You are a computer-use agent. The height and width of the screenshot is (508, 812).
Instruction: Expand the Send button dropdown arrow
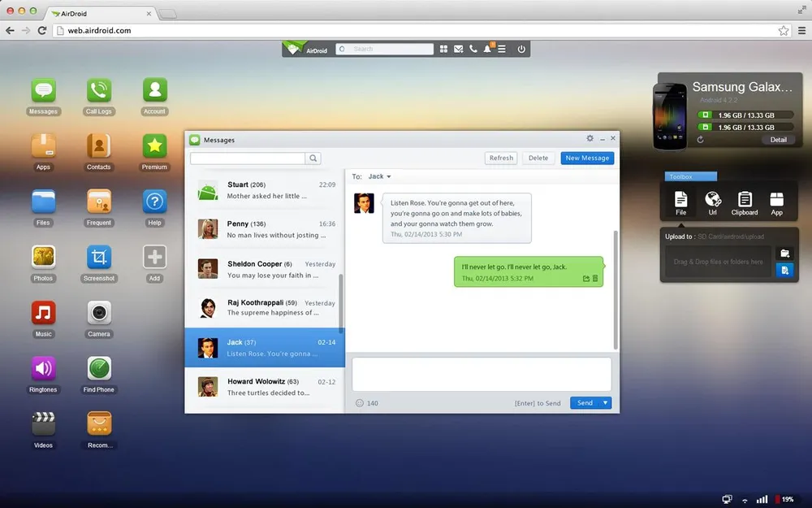click(x=605, y=403)
